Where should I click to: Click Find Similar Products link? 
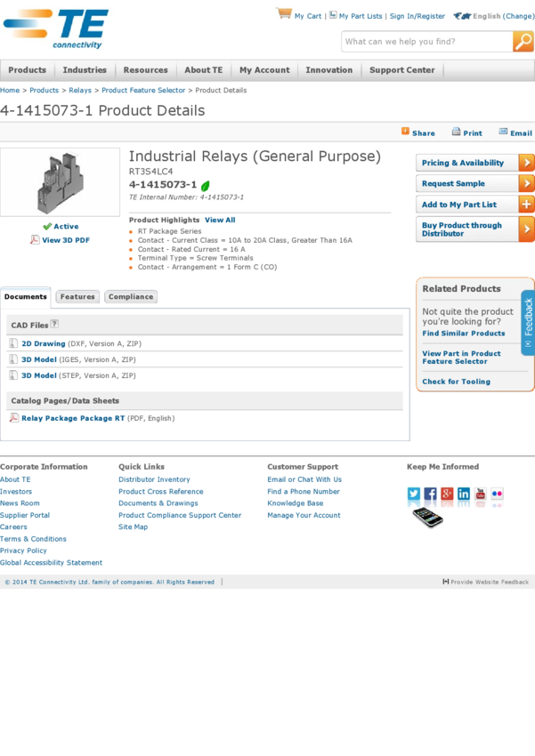tap(464, 334)
